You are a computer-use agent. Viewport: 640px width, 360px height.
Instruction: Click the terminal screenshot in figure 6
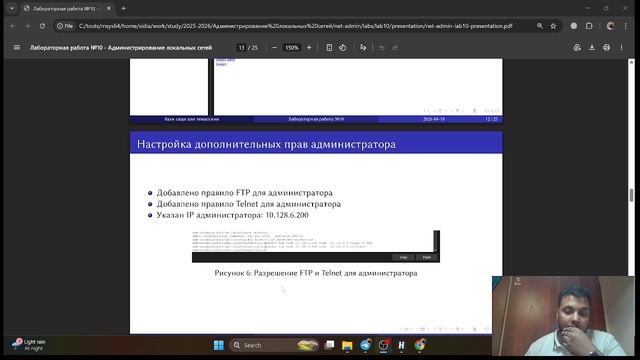pos(316,246)
